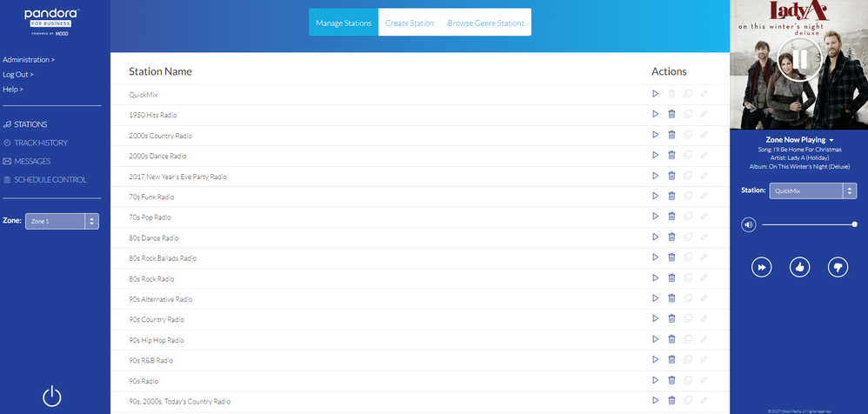Open the Administration link

29,60
